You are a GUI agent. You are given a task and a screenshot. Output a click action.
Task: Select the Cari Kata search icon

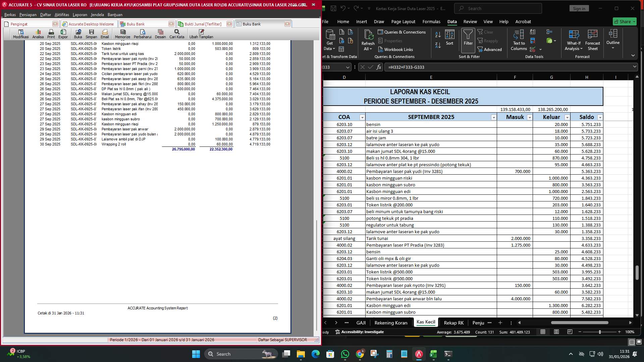click(x=177, y=34)
